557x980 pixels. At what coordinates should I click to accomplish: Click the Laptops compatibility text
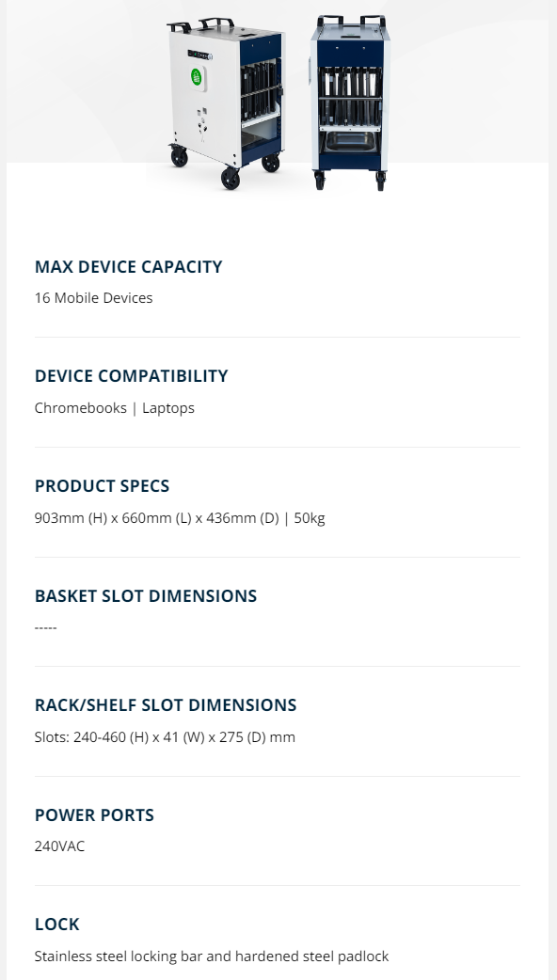point(168,408)
